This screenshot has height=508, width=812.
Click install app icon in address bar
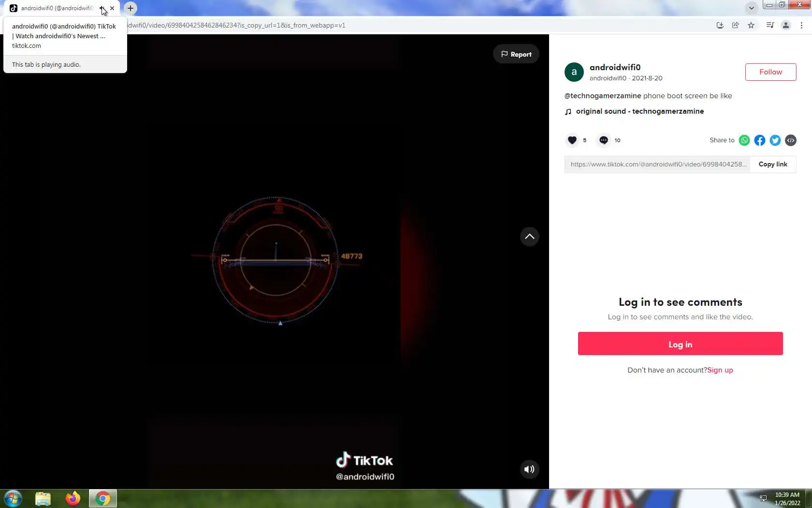[x=720, y=25]
